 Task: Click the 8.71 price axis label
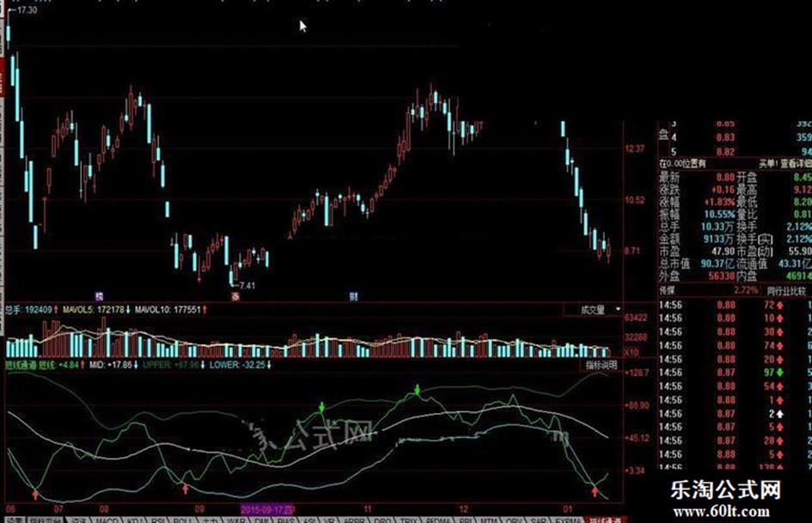coord(632,251)
